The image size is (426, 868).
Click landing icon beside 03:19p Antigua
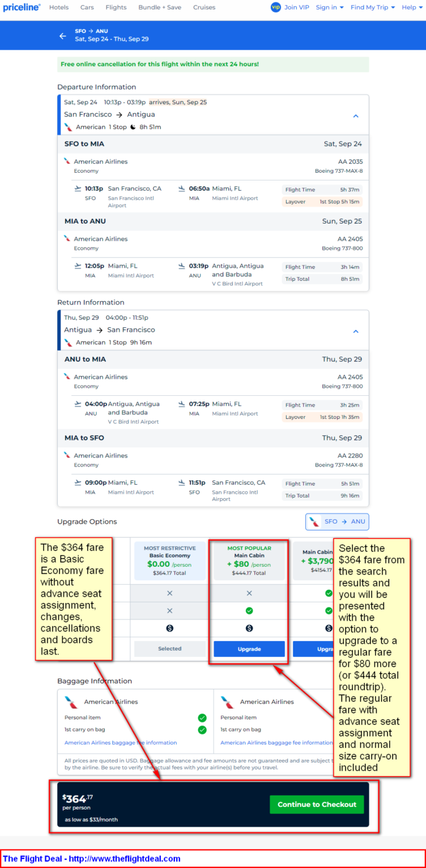tap(182, 266)
